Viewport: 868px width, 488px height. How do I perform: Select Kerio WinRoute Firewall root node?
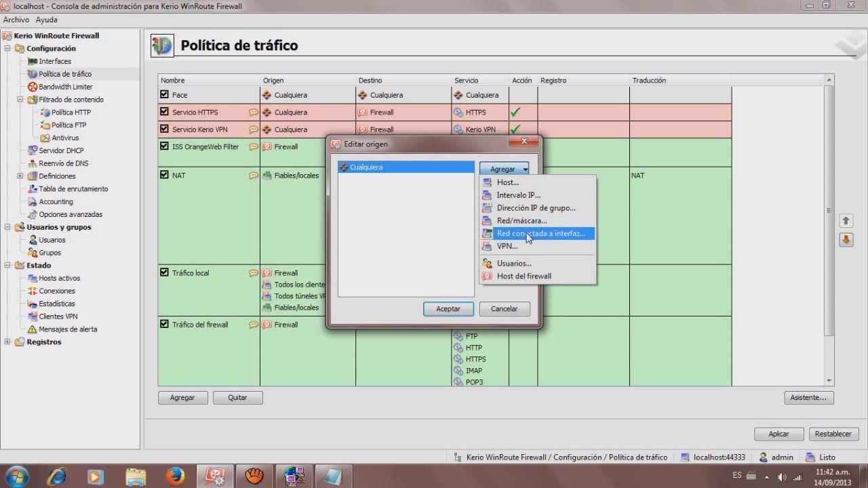click(56, 36)
